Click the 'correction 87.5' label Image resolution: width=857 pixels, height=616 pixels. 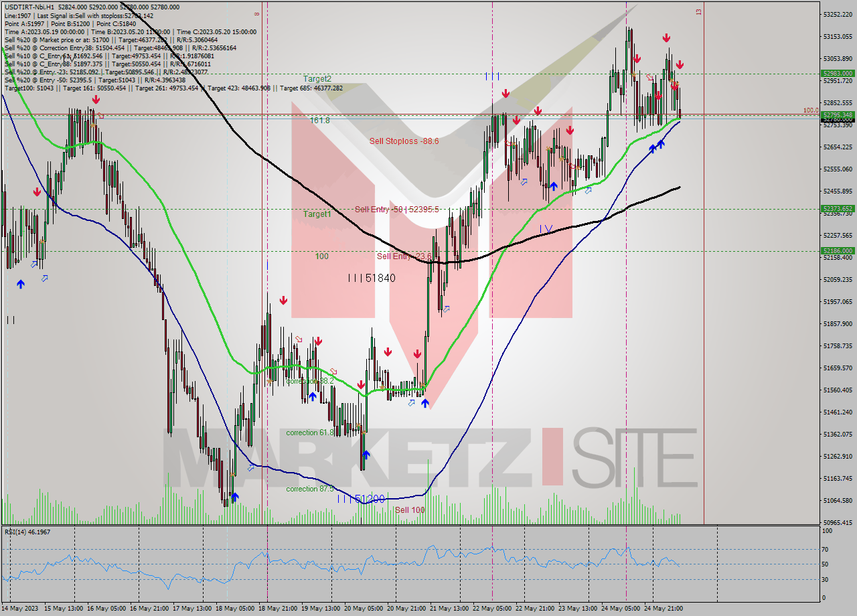(310, 489)
